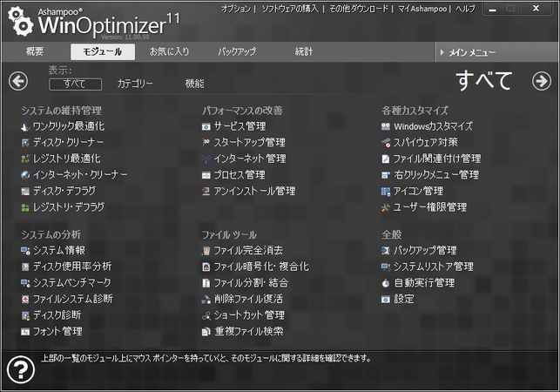The image size is (560, 392).
Task: Open the オプション menu
Action: [236, 9]
